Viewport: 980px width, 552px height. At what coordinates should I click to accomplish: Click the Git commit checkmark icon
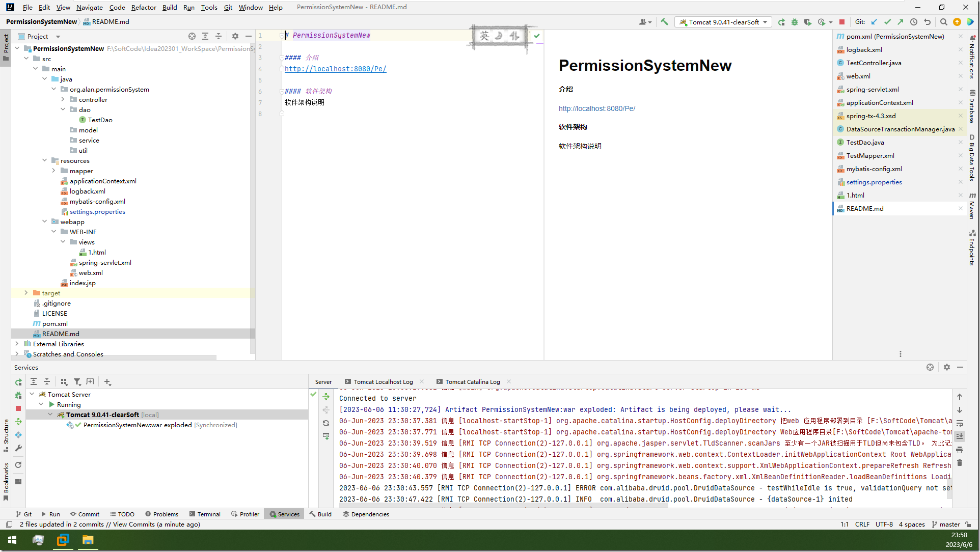coord(887,22)
